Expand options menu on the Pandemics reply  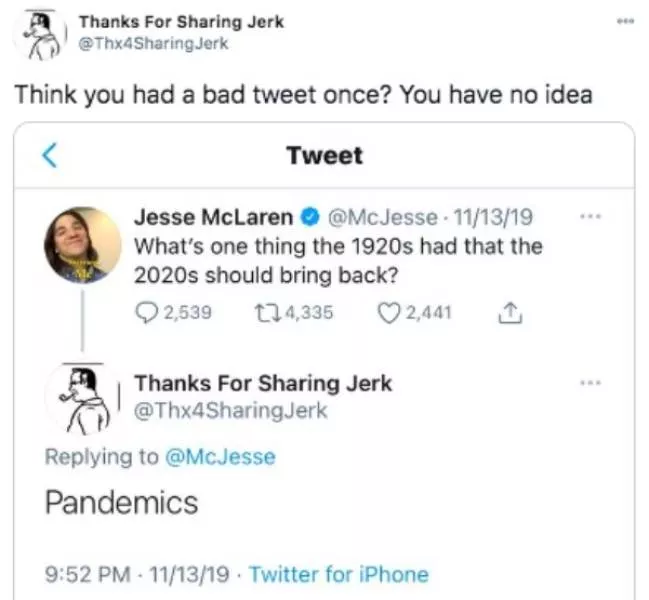[592, 383]
